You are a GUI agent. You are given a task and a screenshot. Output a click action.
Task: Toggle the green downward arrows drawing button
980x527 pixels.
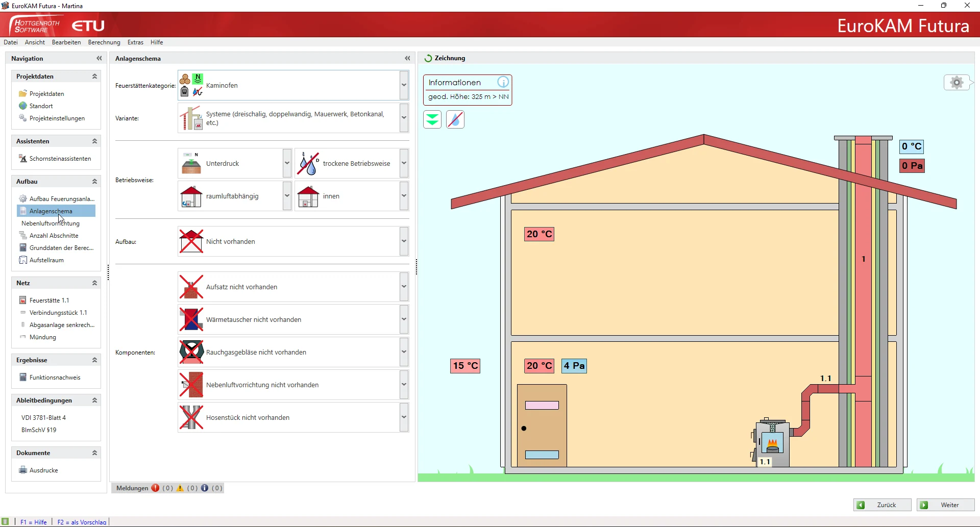(432, 120)
